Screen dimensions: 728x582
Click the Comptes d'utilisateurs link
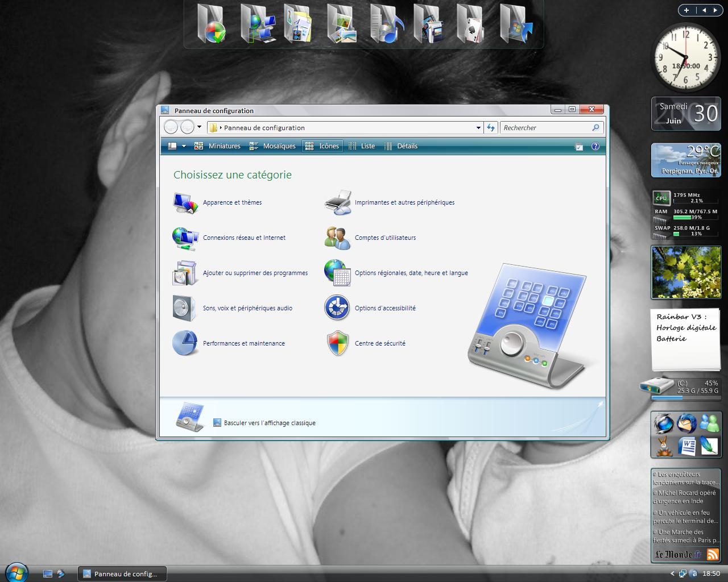pos(385,238)
